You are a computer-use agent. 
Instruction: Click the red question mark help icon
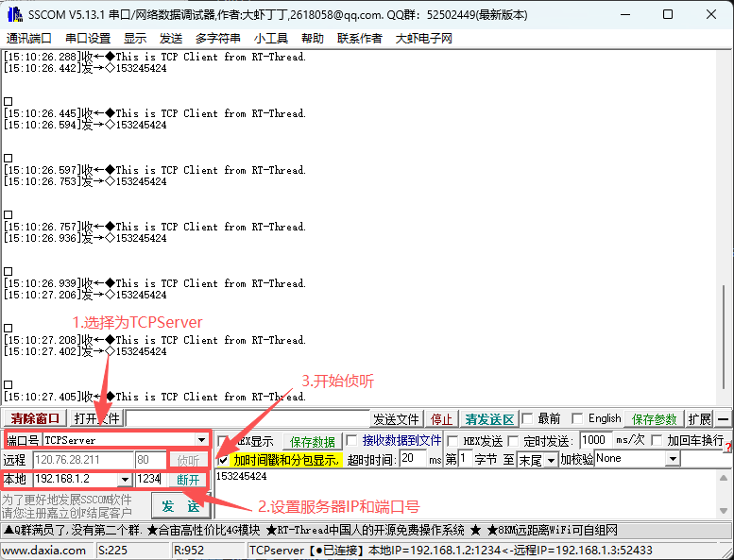(x=727, y=449)
